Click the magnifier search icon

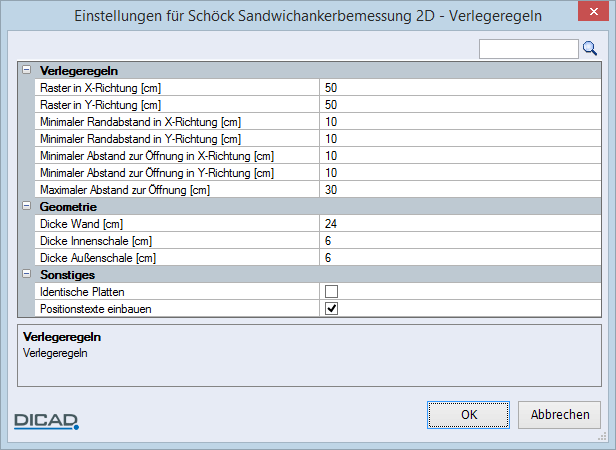tap(590, 49)
